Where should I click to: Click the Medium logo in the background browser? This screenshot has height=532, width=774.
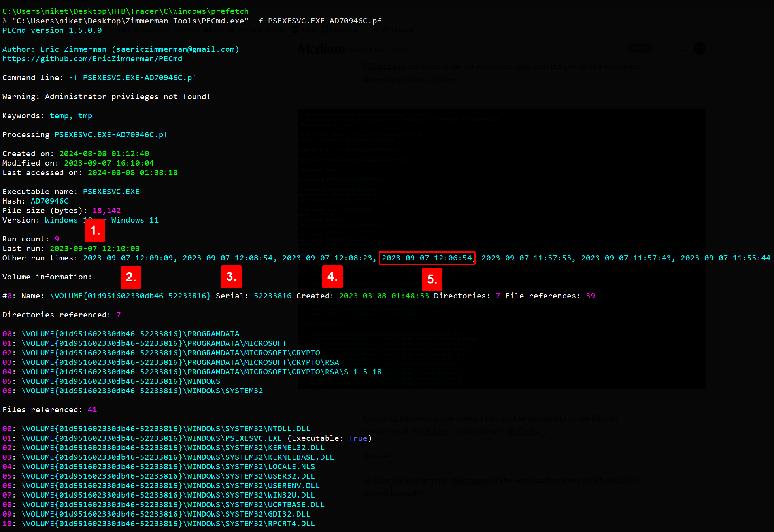click(321, 49)
